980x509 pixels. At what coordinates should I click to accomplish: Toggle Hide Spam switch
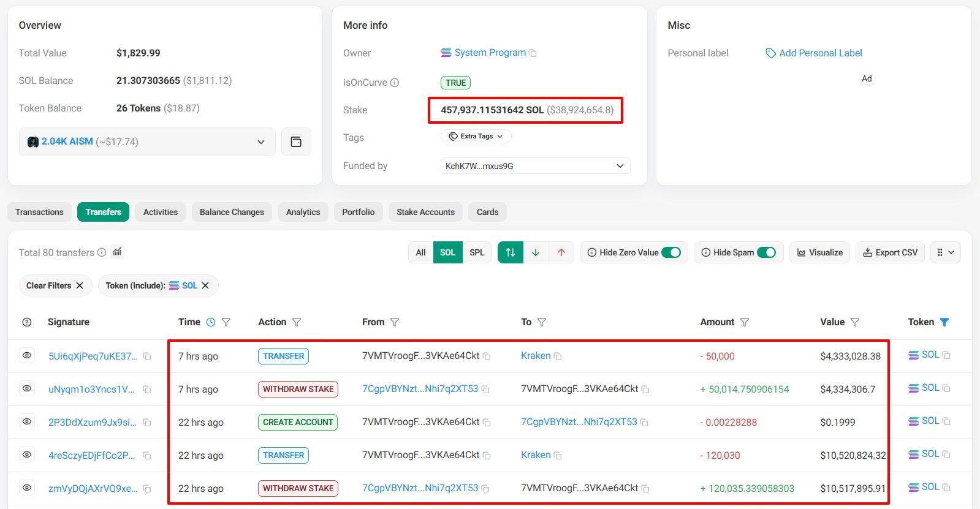766,252
